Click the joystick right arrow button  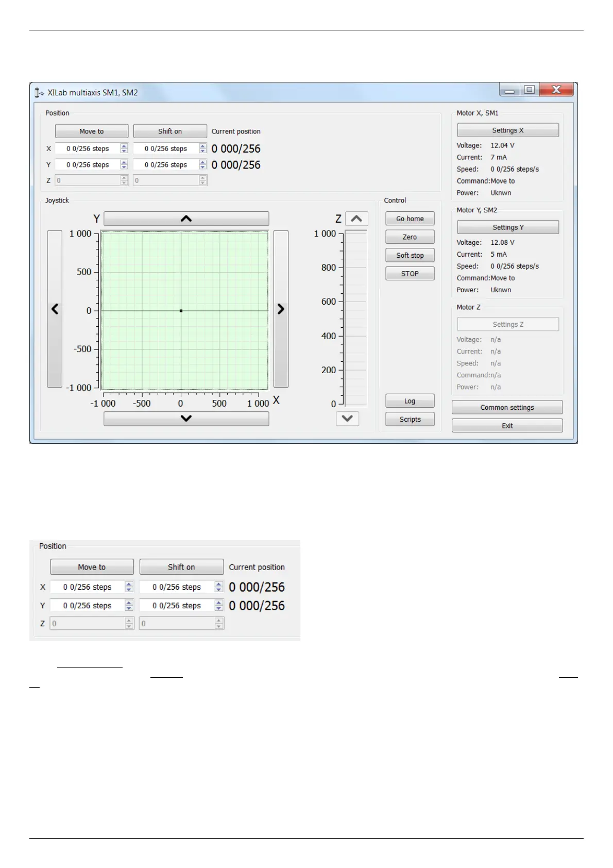pos(281,309)
